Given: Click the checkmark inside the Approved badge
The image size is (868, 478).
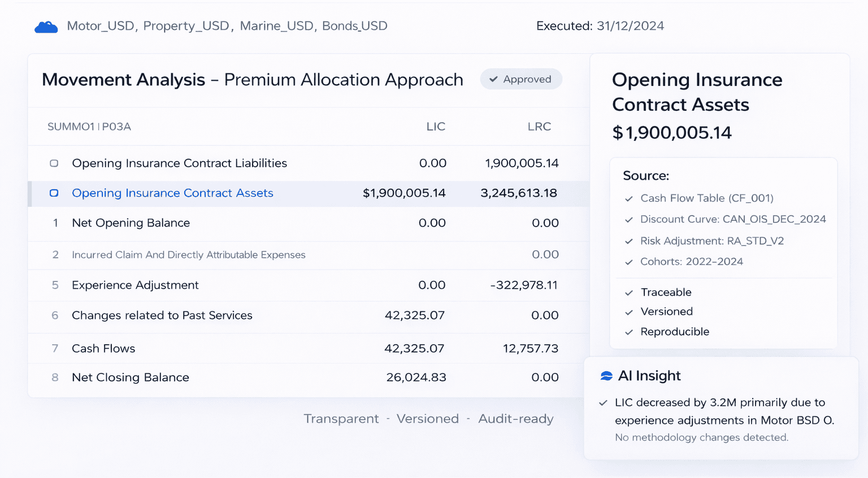Looking at the screenshot, I should 494,79.
